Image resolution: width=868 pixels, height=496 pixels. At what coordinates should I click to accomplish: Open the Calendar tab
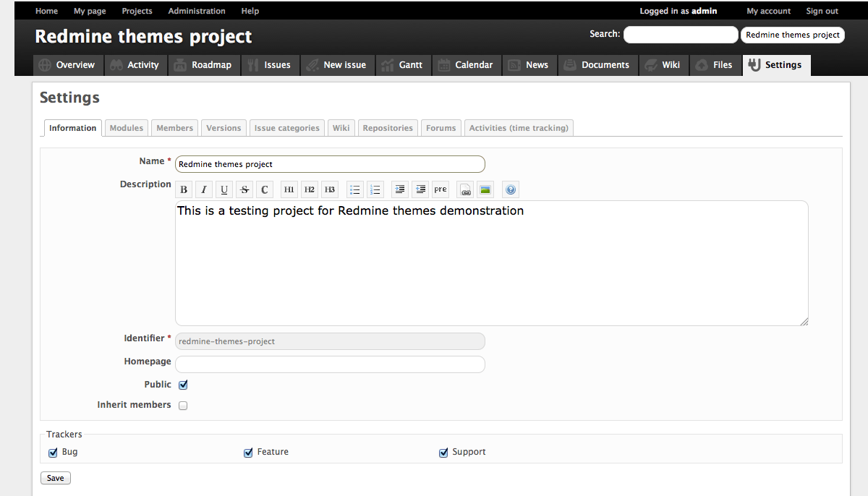point(467,65)
